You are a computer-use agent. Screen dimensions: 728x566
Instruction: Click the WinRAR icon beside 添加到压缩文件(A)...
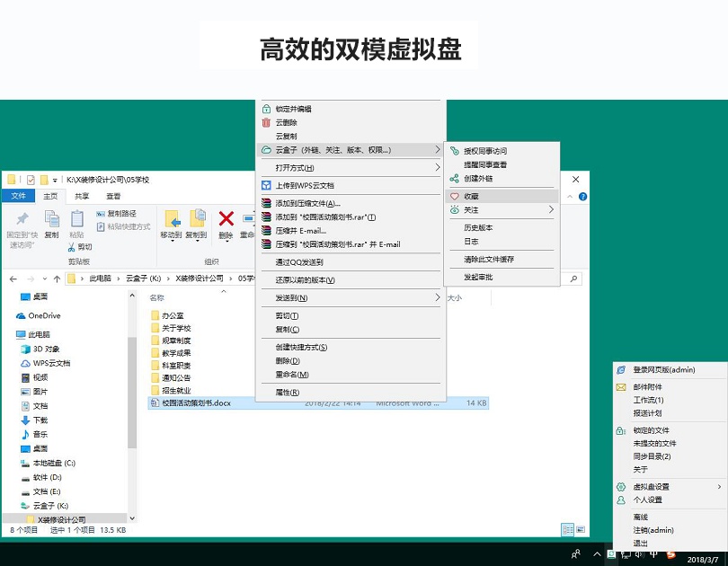click(266, 203)
